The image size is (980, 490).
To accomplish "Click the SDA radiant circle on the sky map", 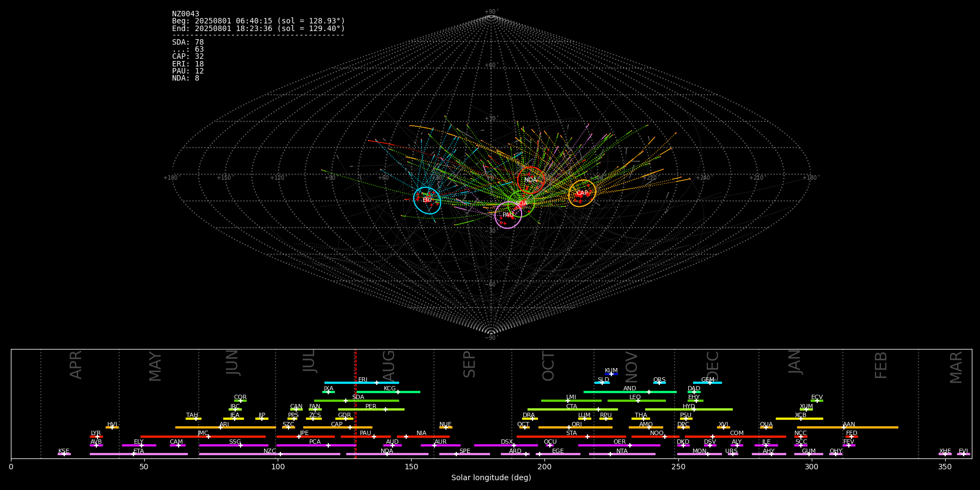I will [521, 204].
